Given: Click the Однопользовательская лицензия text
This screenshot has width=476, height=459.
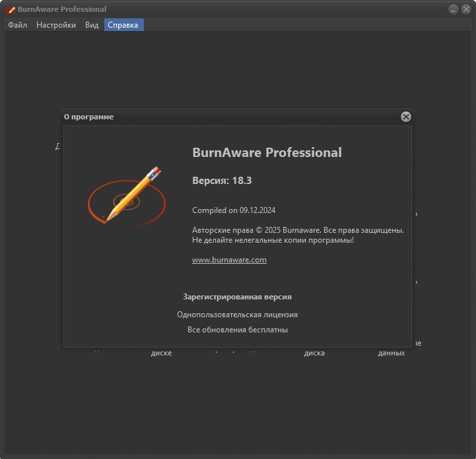Looking at the screenshot, I should tap(238, 315).
